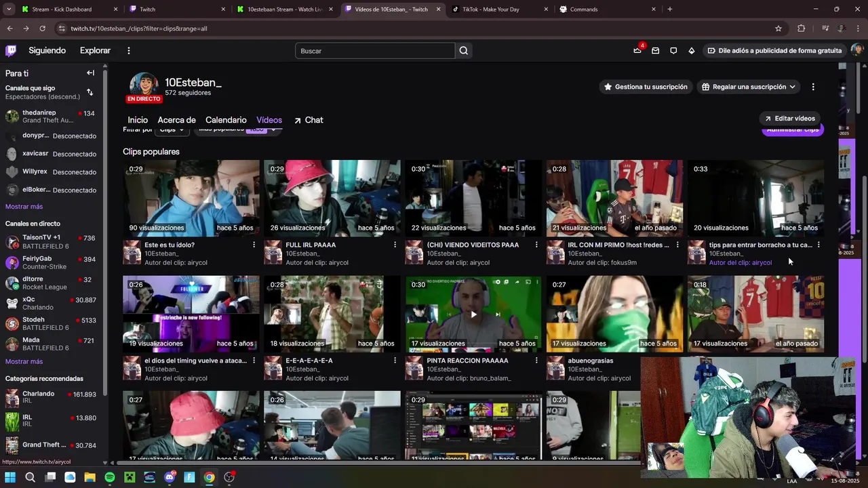The image size is (868, 488).
Task: Open Stodeh BATTLEFIELD 6 channel
Action: 50,323
